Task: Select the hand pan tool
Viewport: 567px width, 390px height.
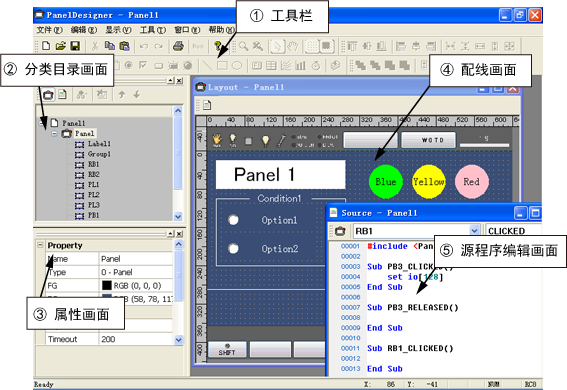Action: point(293,46)
